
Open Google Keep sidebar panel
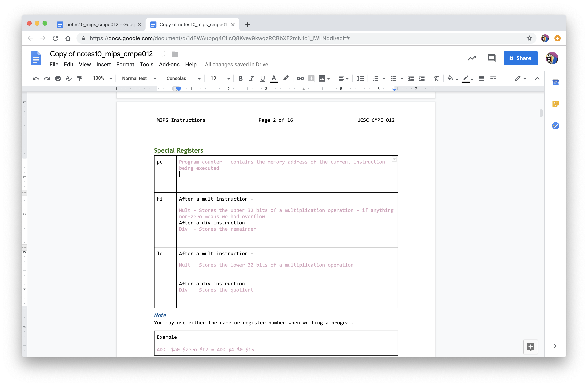556,104
